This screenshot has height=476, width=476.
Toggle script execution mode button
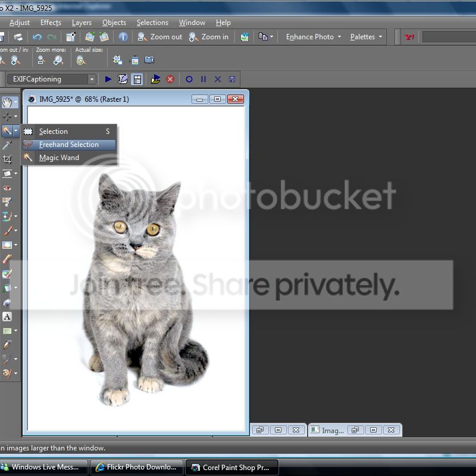[137, 79]
